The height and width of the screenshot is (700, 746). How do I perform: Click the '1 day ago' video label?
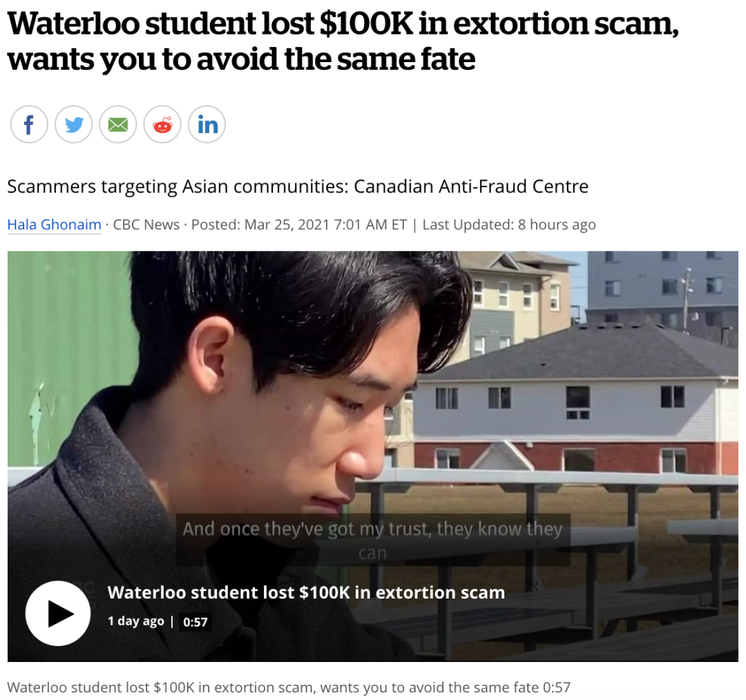pos(135,621)
